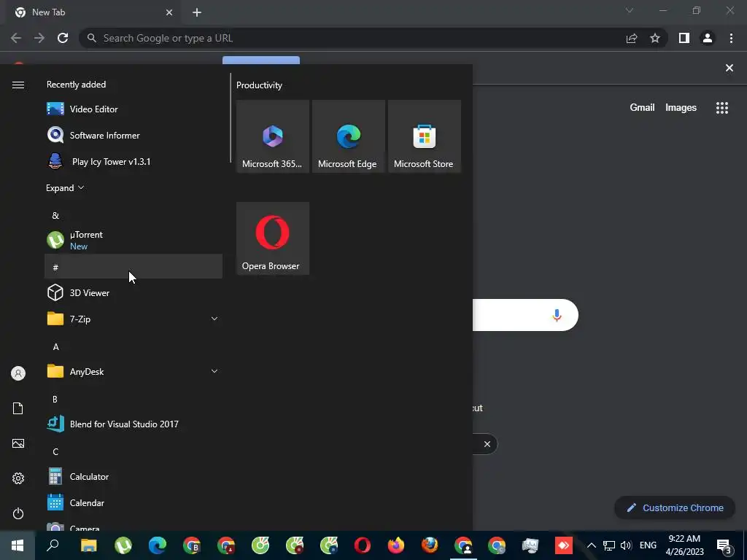
Task: Select the & letter group header
Action: point(133,215)
